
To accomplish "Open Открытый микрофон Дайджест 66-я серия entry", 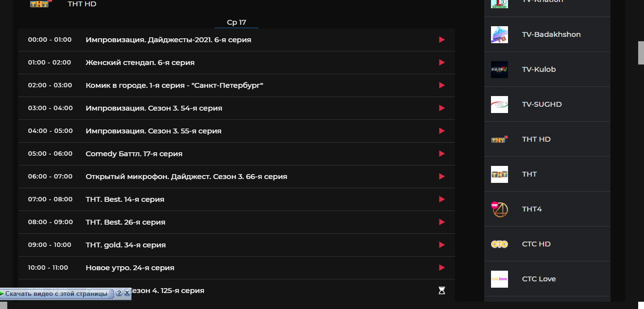I will tap(186, 177).
